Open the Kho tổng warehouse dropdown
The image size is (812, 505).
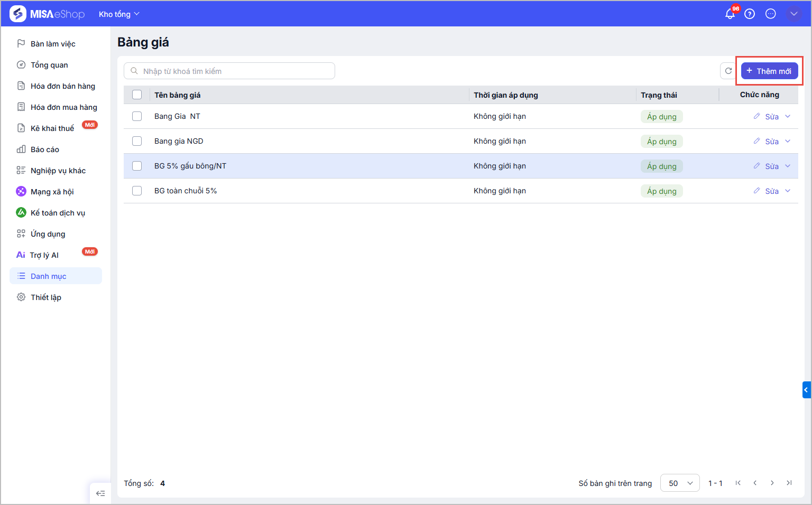[119, 14]
